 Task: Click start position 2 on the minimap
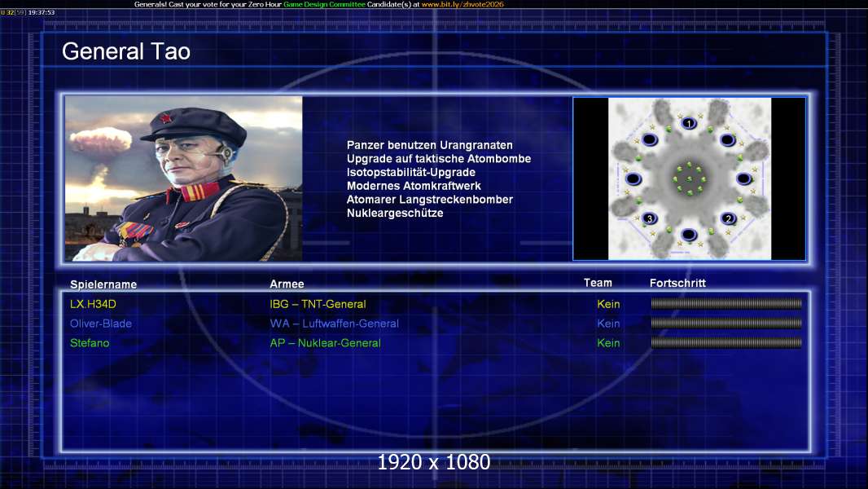[x=728, y=218]
